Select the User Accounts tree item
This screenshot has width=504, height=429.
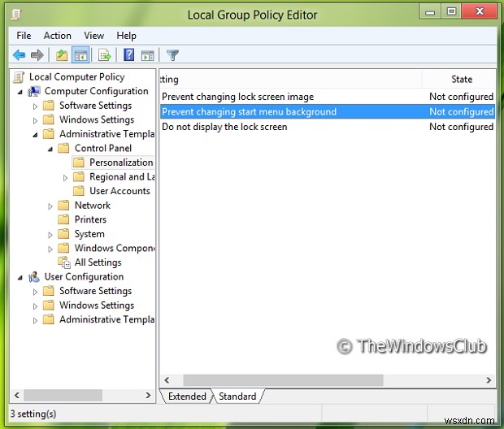point(119,191)
